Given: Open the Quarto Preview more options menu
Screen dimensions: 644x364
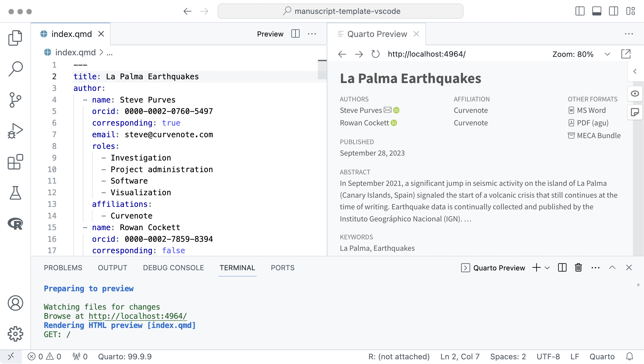Looking at the screenshot, I should click(629, 34).
